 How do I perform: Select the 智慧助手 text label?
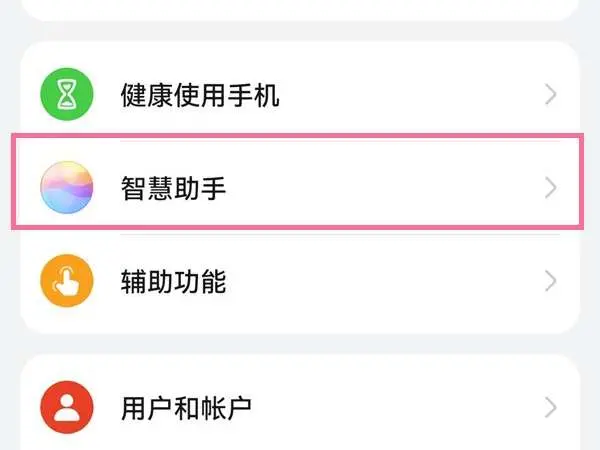point(172,188)
